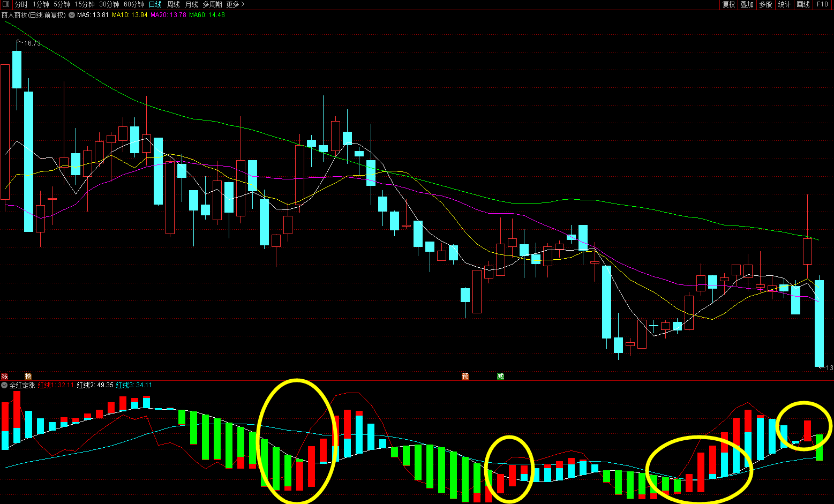
Task: Switch to 分时 intraday view
Action: click(x=21, y=4)
